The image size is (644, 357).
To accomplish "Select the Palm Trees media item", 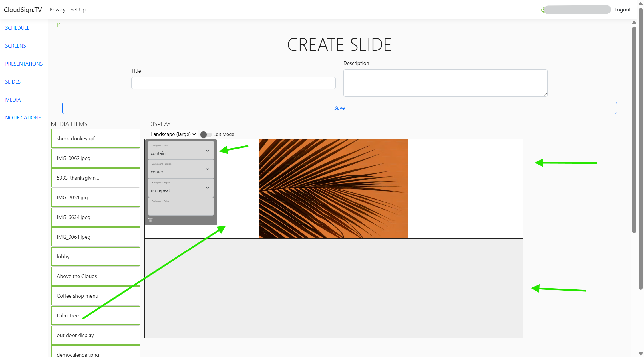I will (x=95, y=315).
